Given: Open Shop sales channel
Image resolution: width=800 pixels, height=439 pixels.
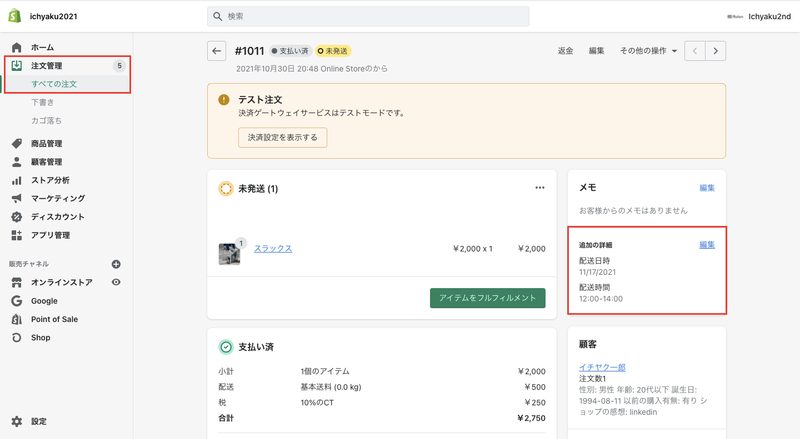Looking at the screenshot, I should (x=40, y=337).
